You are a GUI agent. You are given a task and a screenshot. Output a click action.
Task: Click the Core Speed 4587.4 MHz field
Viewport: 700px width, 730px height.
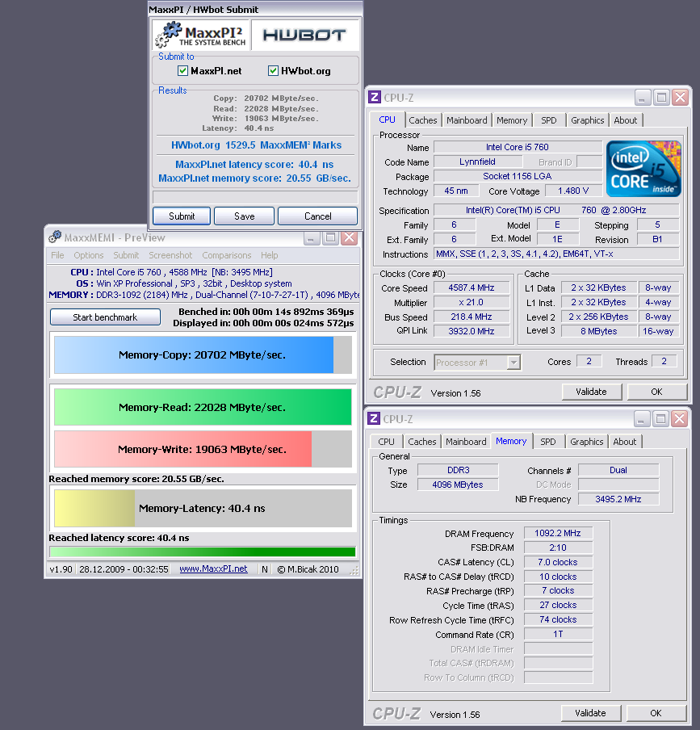[x=472, y=287]
